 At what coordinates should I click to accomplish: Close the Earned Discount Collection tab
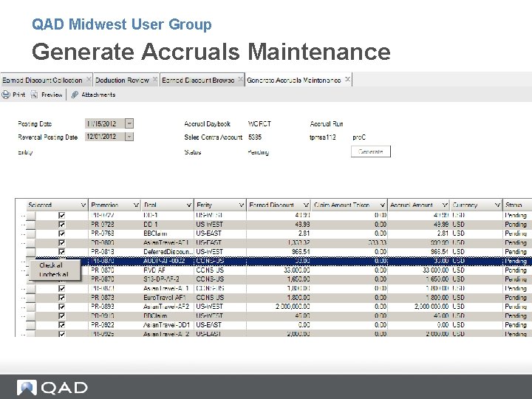(89, 79)
